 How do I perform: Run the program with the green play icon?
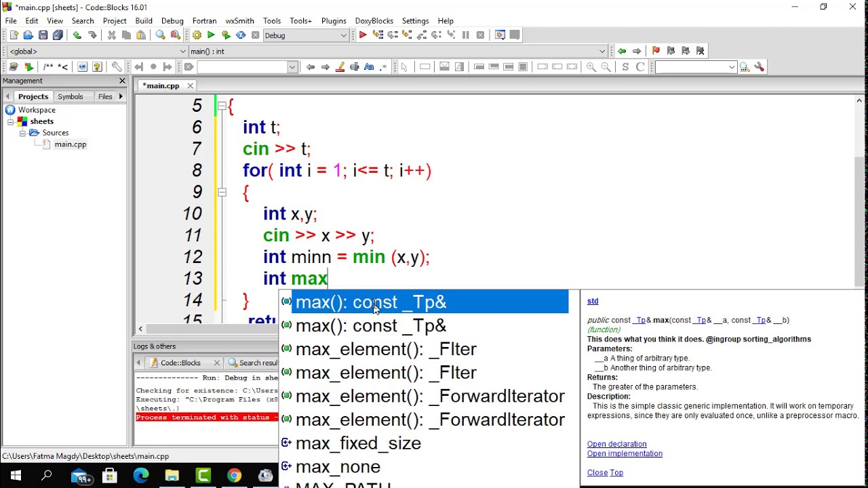[212, 35]
